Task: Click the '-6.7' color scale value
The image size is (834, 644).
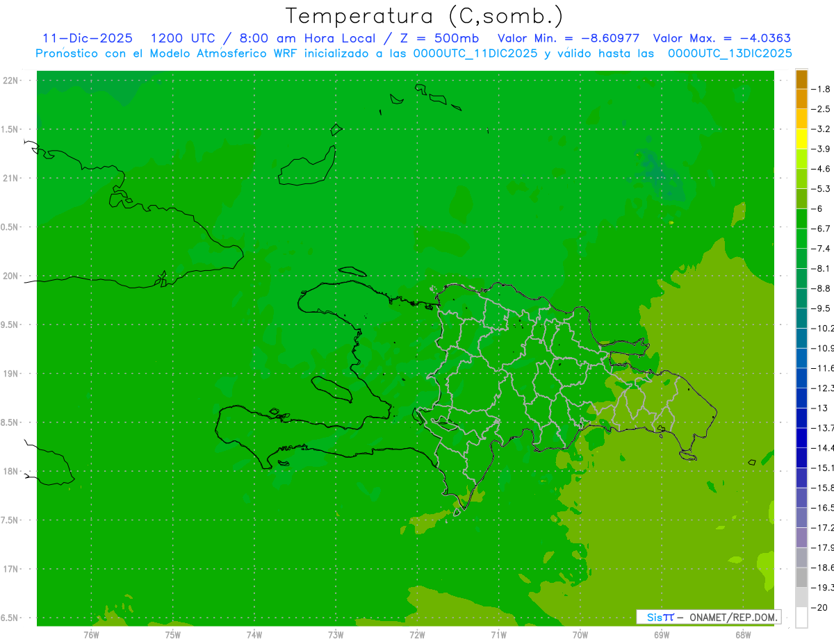Action: tap(821, 229)
